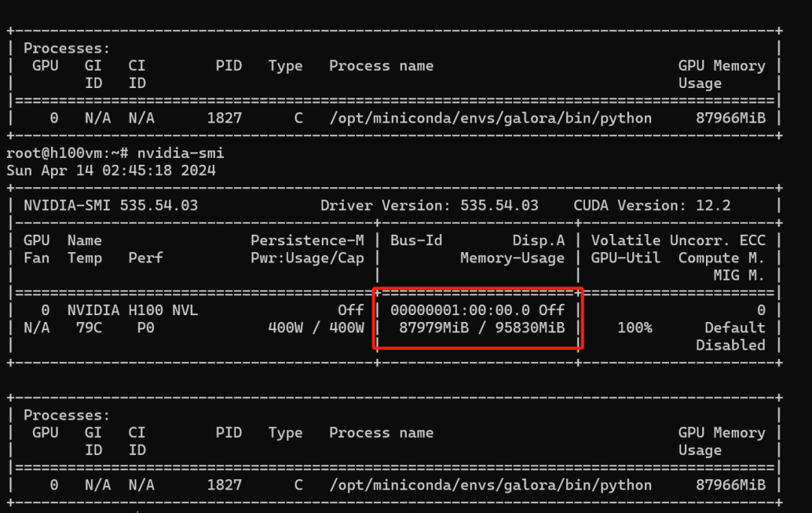This screenshot has height=513, width=812.
Task: Click the Default compute mode value
Action: [x=735, y=327]
